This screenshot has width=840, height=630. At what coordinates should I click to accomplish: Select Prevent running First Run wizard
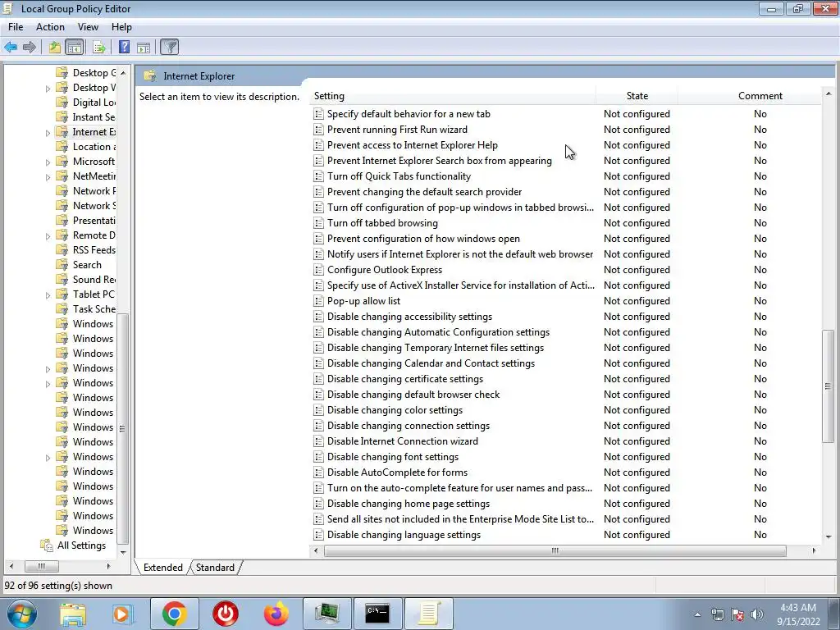coord(397,130)
